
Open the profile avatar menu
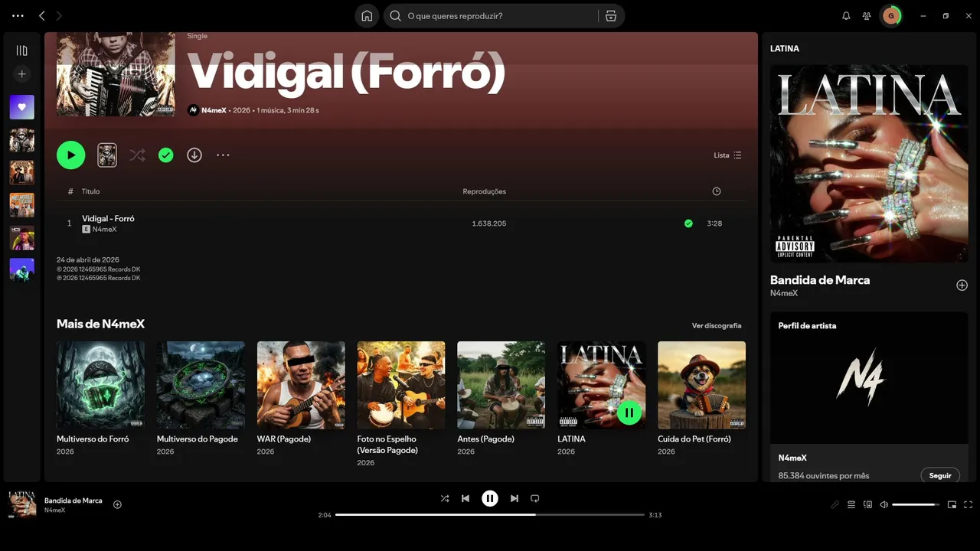[x=891, y=16]
